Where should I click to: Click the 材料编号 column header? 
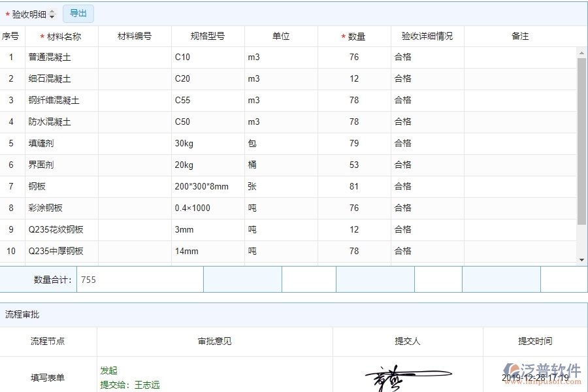tap(133, 36)
